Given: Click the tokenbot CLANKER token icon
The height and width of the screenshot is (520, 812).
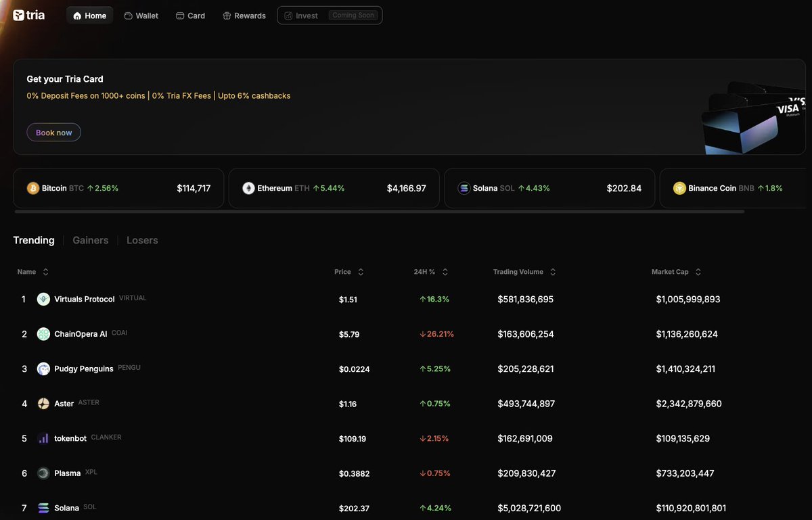Looking at the screenshot, I should 43,438.
